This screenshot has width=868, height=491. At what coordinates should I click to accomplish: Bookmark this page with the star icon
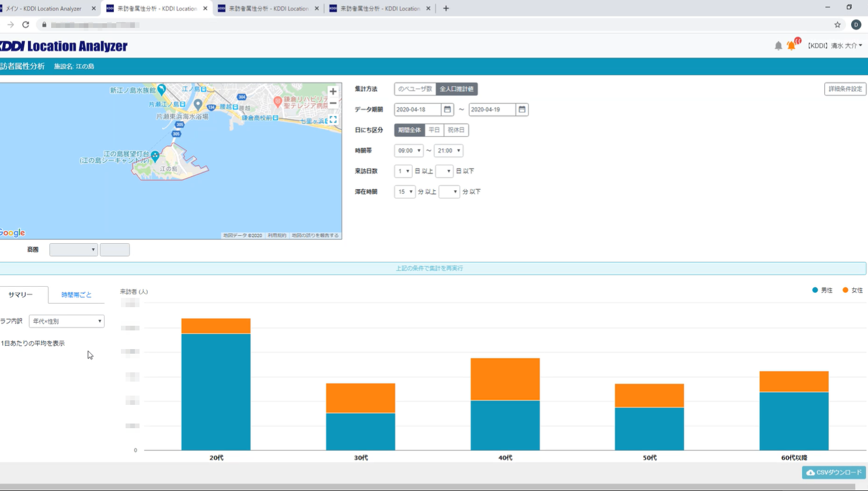click(838, 24)
